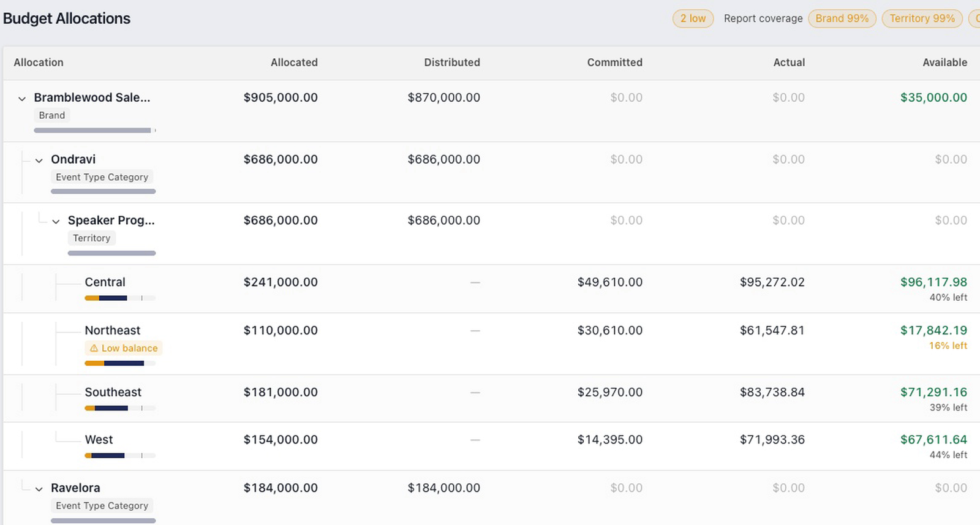Click the $184,000.00 Ravelora allocated value
This screenshot has height=525, width=980.
tap(281, 488)
